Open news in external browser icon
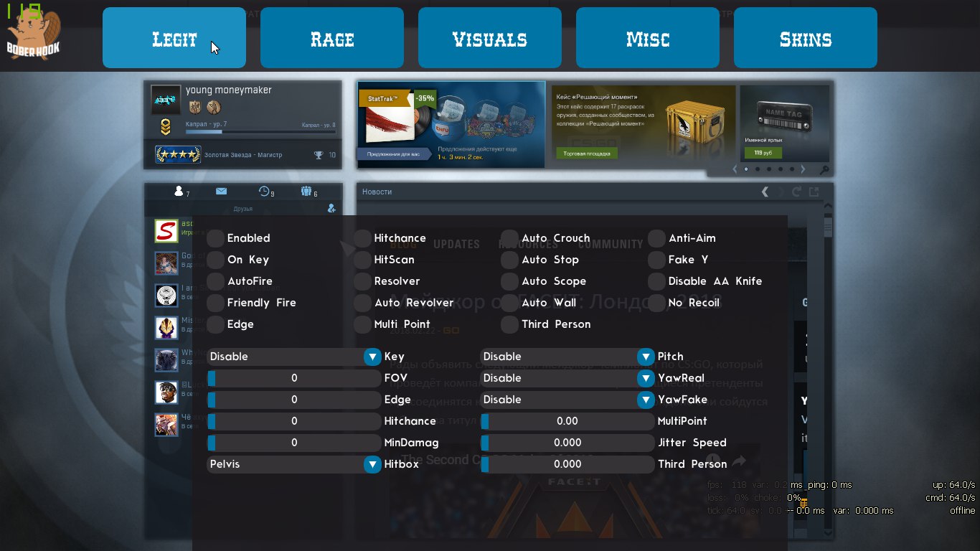 coord(814,192)
